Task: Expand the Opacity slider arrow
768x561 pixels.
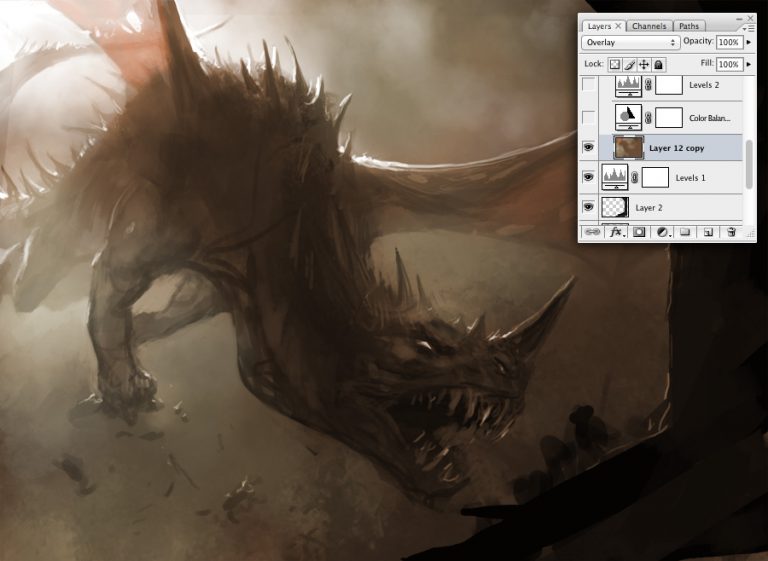Action: click(x=749, y=43)
